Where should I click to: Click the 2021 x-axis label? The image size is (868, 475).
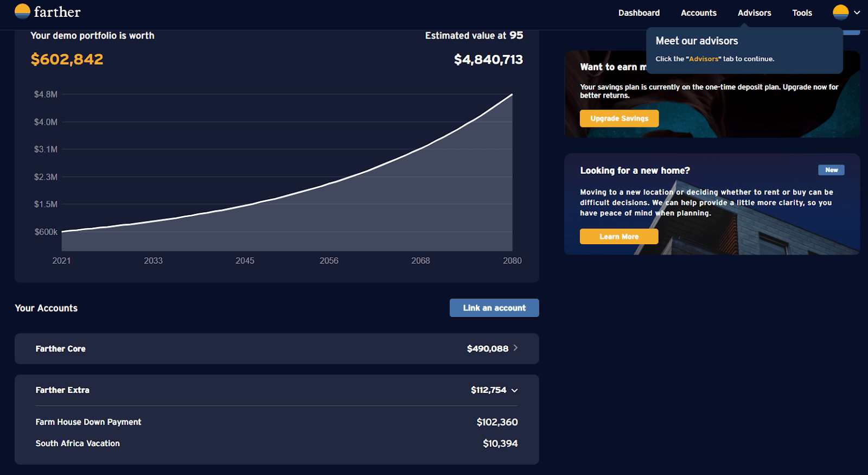click(61, 261)
